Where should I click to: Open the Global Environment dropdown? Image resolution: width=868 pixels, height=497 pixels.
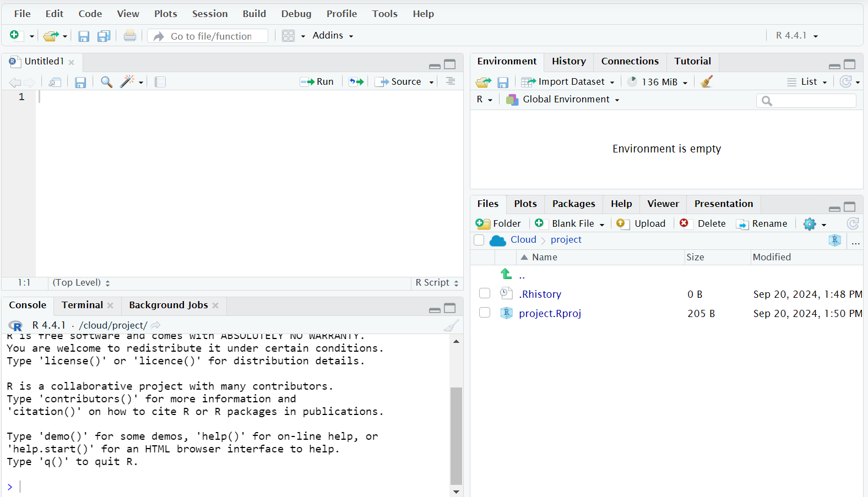566,100
